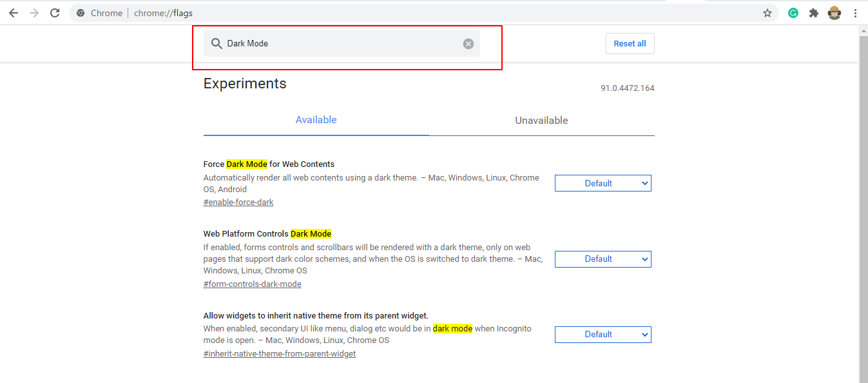The height and width of the screenshot is (383, 868).
Task: Click the Grammarly extension icon
Action: 793,12
